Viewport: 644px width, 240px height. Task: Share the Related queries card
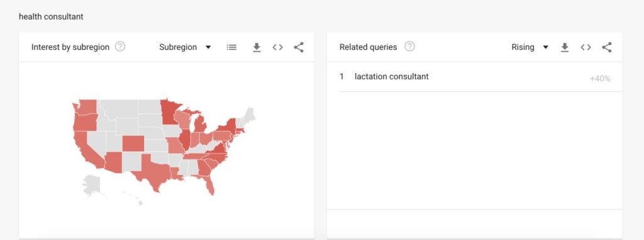[x=607, y=47]
